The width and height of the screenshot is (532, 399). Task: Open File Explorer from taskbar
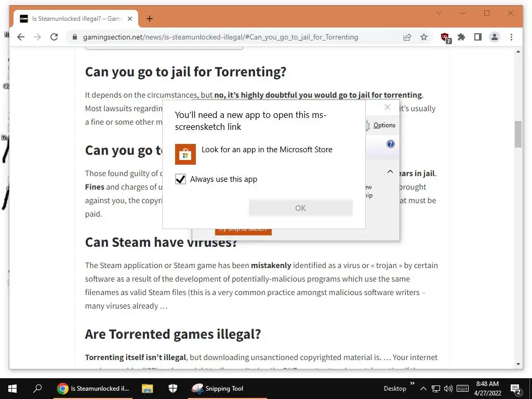point(147,389)
